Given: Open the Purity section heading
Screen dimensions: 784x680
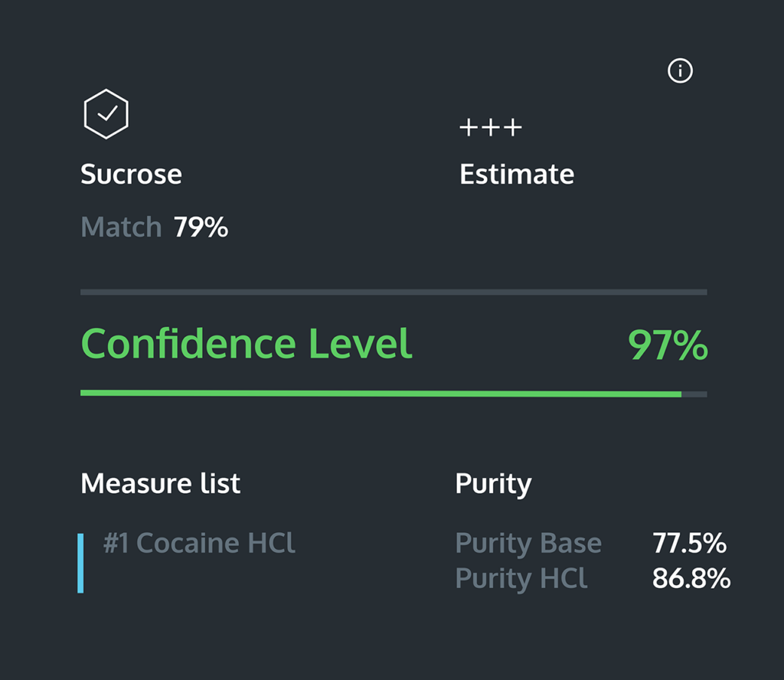Looking at the screenshot, I should [493, 483].
